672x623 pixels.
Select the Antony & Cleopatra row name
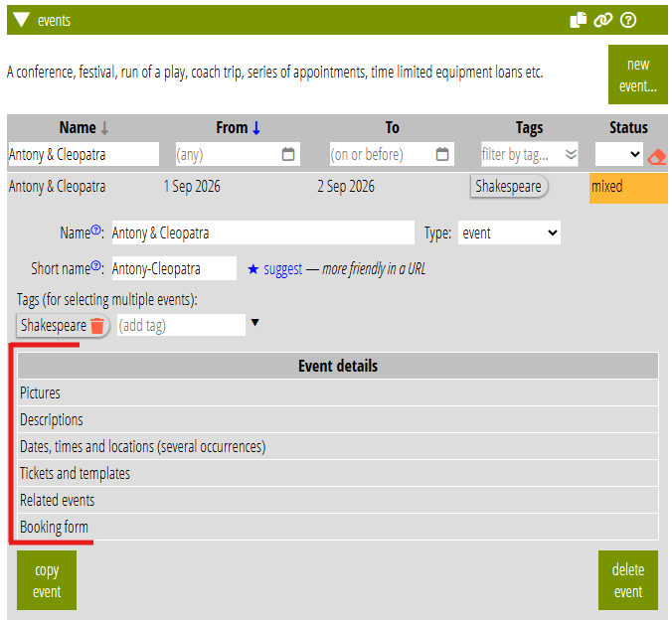[57, 187]
